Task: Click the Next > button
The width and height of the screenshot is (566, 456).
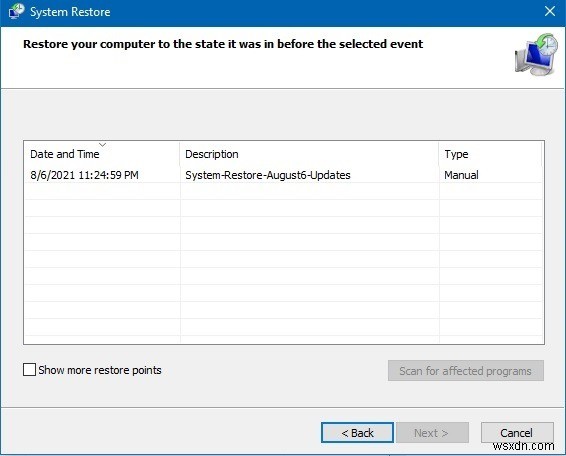Action: tap(432, 433)
